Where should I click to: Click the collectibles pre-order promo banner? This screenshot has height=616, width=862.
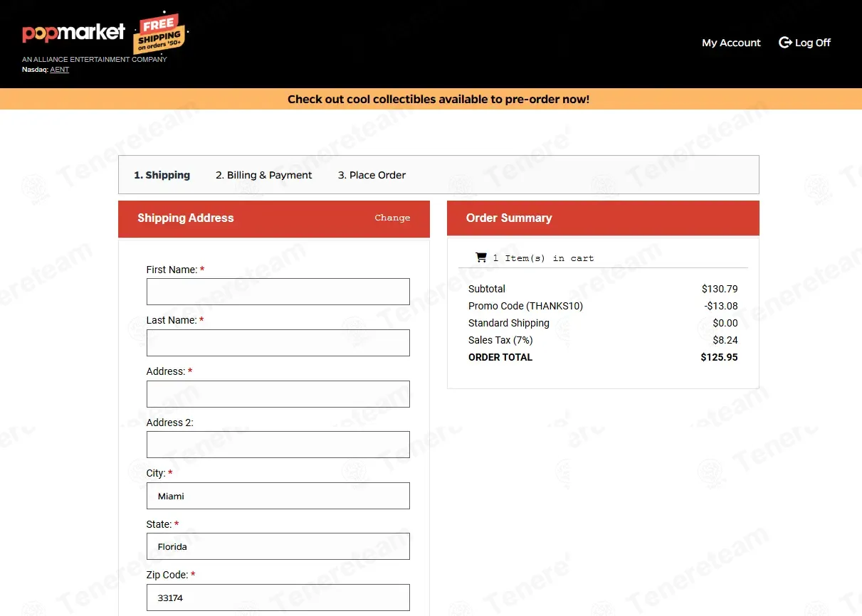[x=438, y=100]
